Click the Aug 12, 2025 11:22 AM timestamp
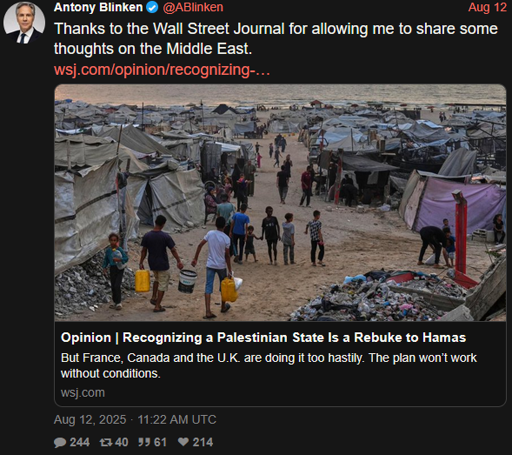Image resolution: width=512 pixels, height=455 pixels. [135, 419]
